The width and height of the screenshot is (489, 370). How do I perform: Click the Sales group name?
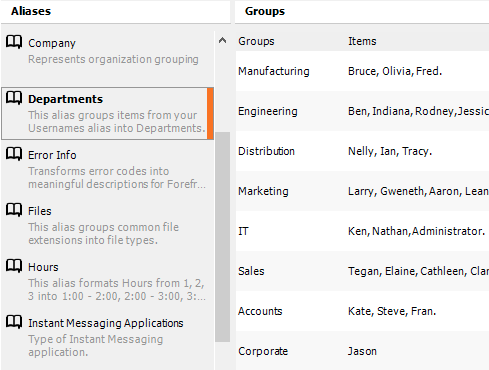pyautogui.click(x=251, y=271)
